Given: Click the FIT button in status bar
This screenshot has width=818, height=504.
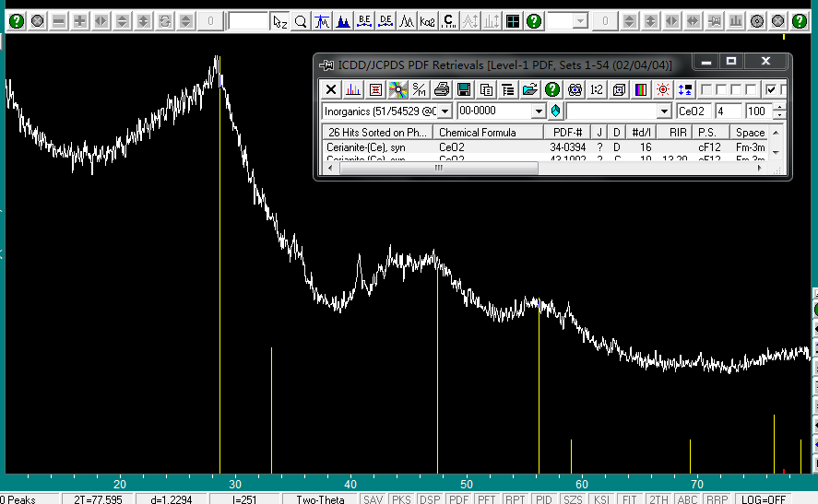Looking at the screenshot, I should click(629, 498).
